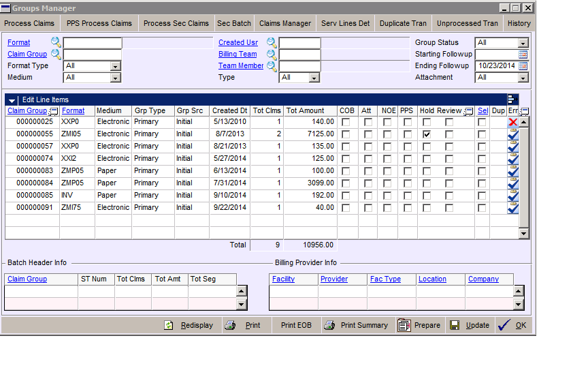588x368 pixels.
Task: Click note icon beside Err column header
Action: point(525,111)
